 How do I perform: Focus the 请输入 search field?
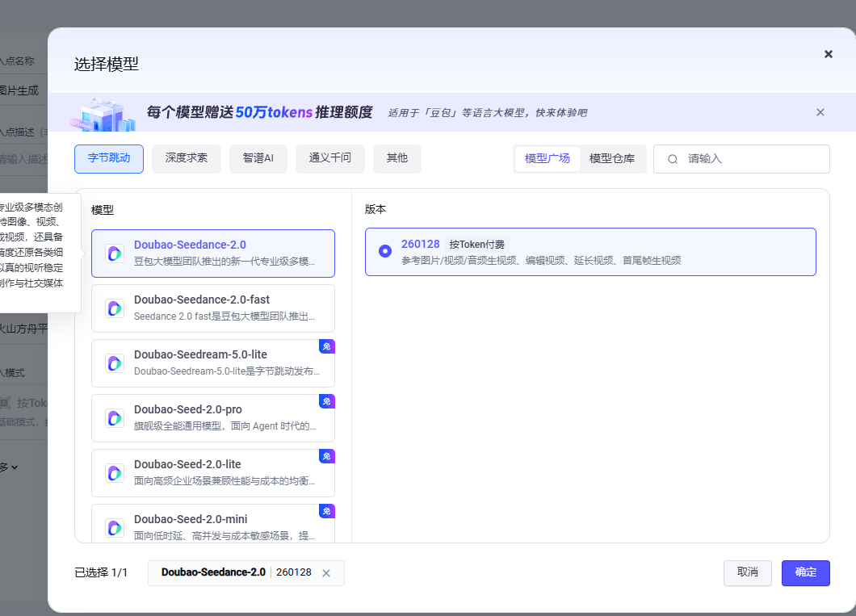tap(751, 159)
